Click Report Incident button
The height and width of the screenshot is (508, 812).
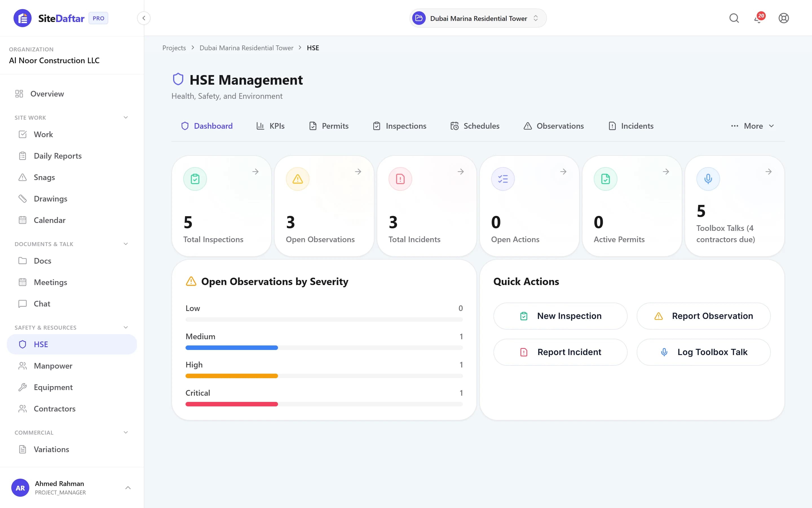[x=560, y=352]
